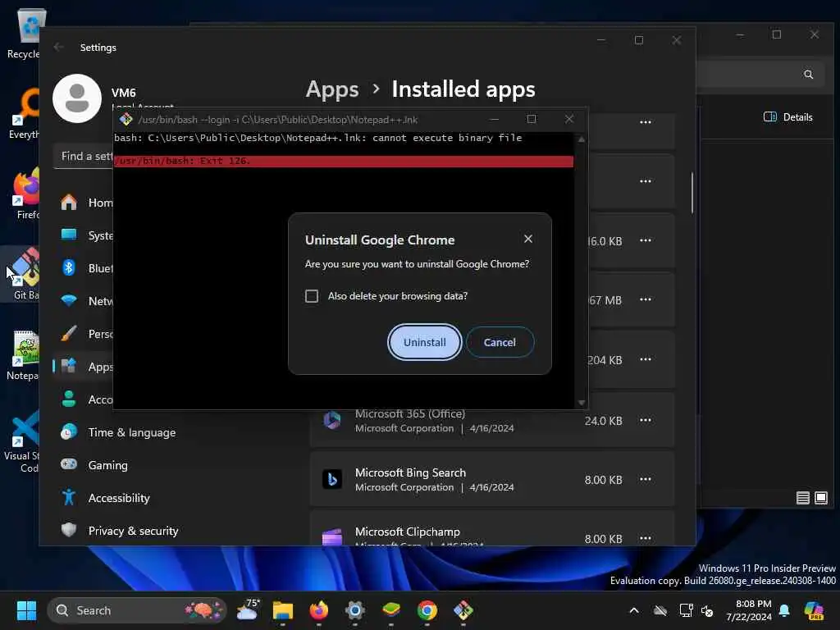Viewport: 840px width, 630px height.
Task: Click the Accessibility figure icon
Action: [x=69, y=497]
